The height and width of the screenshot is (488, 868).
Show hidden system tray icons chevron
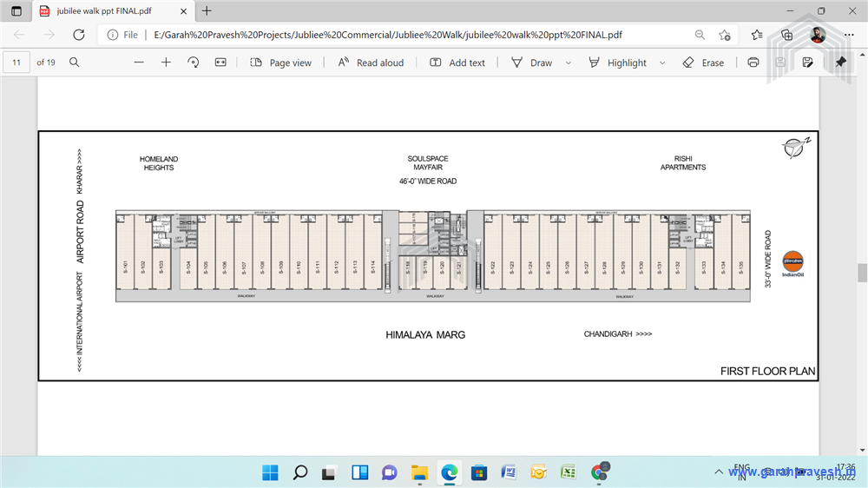[719, 472]
